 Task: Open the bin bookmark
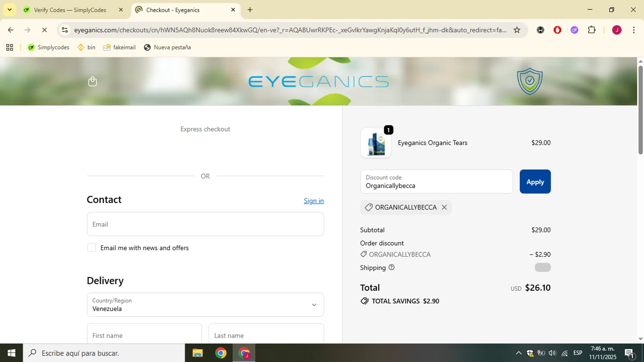coord(86,47)
